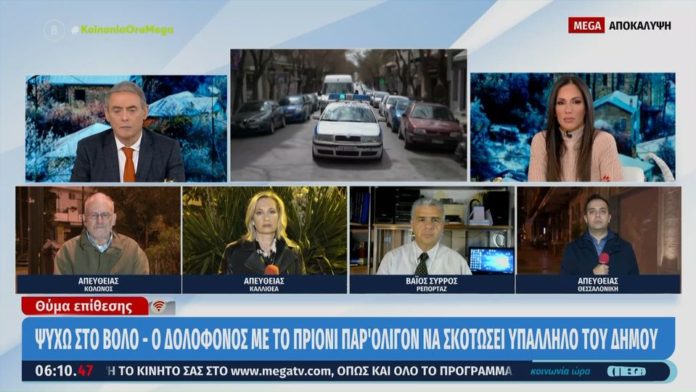Click the police car video window
This screenshot has height=392, width=696.
[x=348, y=115]
